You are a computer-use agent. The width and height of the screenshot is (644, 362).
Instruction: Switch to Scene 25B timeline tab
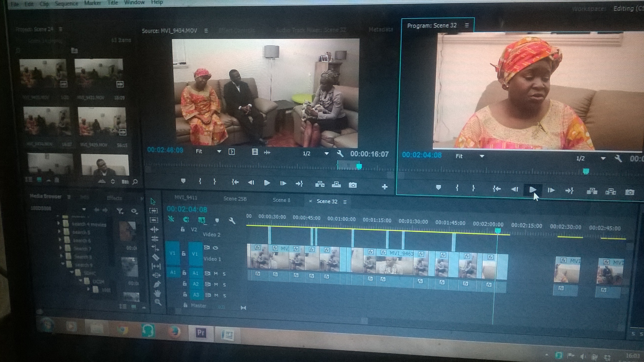[x=235, y=199]
